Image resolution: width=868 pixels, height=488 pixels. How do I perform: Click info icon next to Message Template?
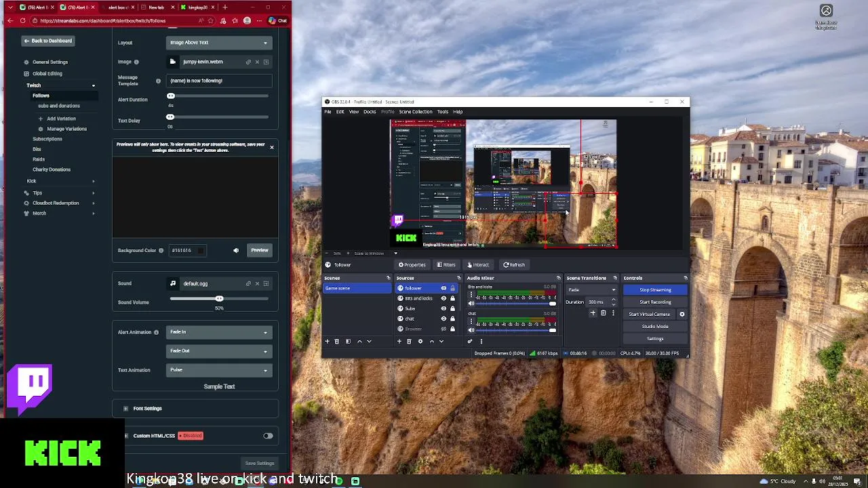click(158, 81)
